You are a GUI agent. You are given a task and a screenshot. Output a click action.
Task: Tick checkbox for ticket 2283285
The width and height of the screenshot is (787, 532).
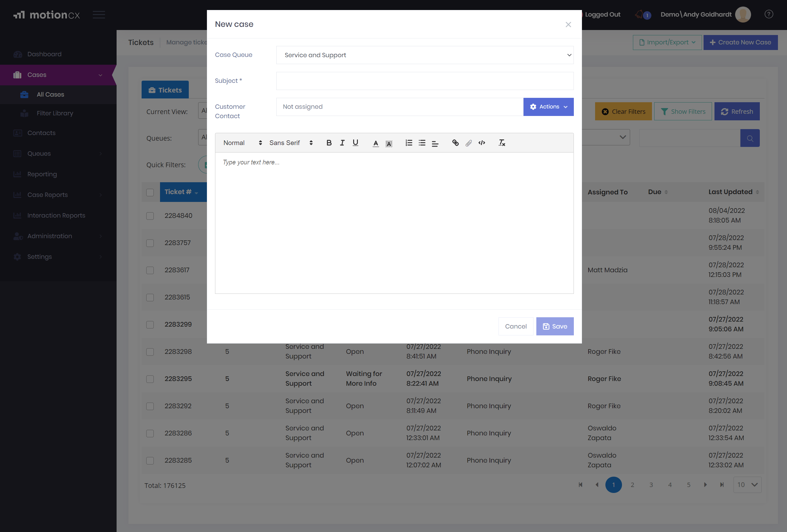pyautogui.click(x=150, y=460)
